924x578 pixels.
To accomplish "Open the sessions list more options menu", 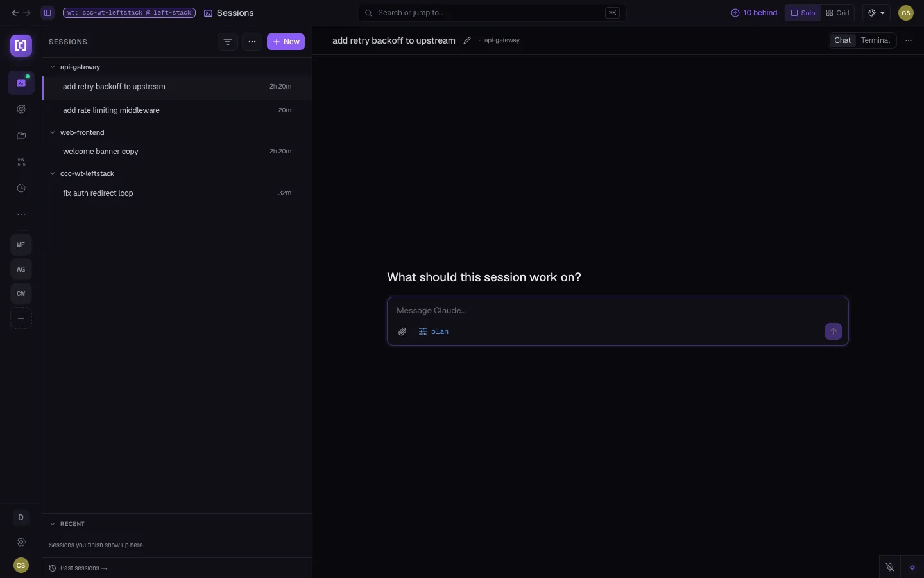I will pos(252,42).
